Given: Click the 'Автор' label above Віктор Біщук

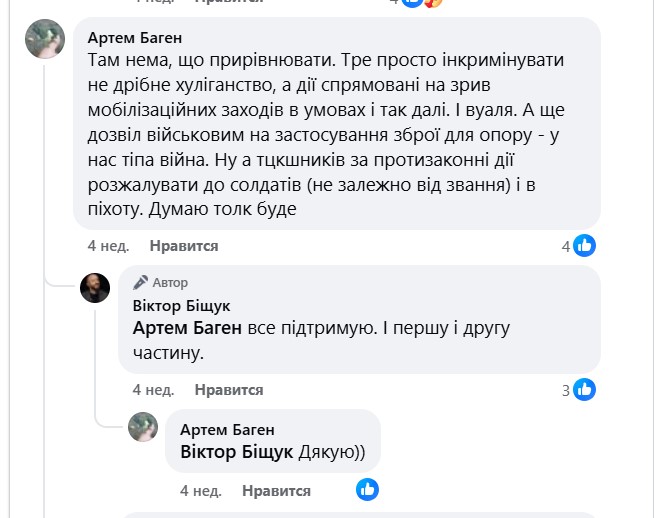Looking at the screenshot, I should point(170,283).
